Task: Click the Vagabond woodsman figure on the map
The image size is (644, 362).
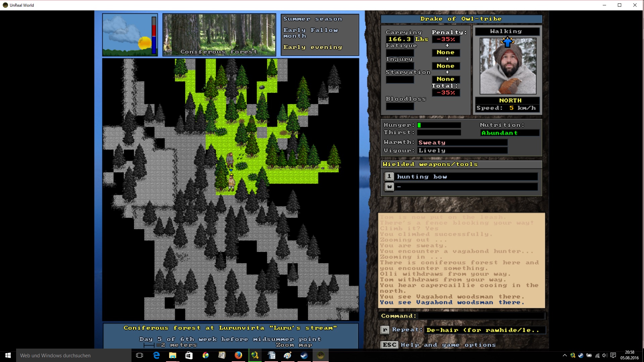Action: tap(230, 160)
